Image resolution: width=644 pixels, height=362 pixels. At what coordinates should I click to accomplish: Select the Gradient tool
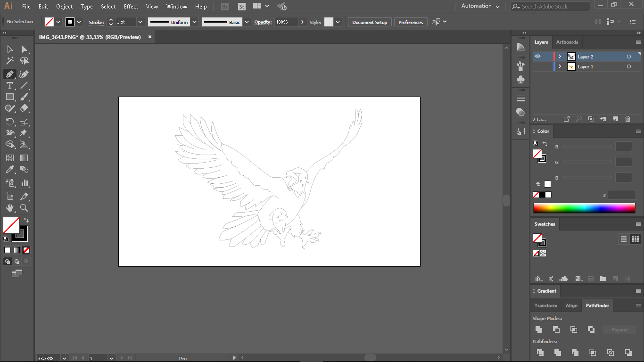point(24,158)
